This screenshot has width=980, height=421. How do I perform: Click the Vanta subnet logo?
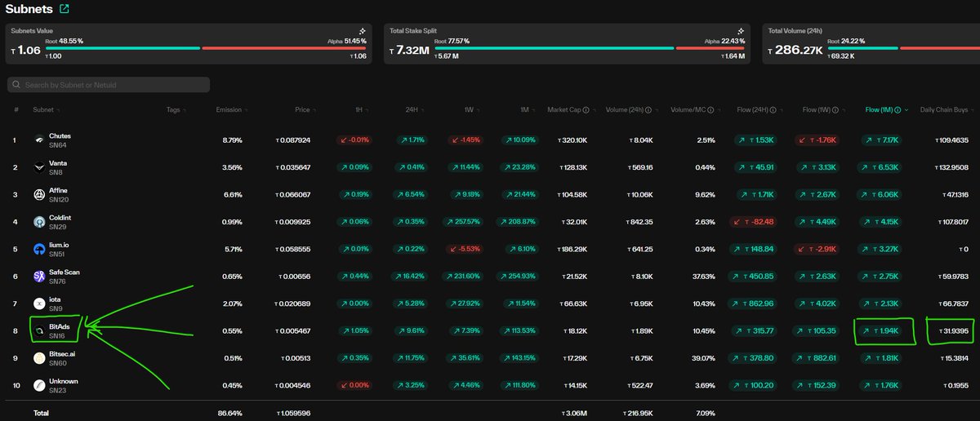(39, 167)
